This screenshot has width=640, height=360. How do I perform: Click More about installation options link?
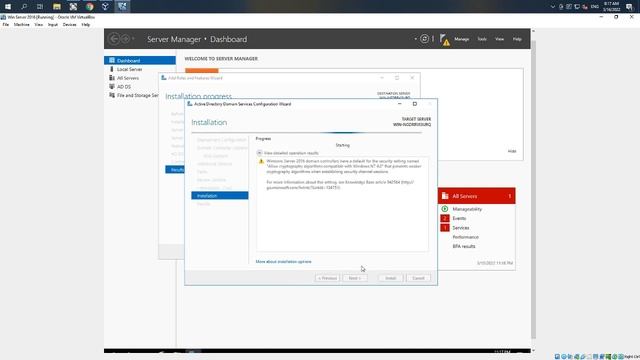pyautogui.click(x=283, y=262)
